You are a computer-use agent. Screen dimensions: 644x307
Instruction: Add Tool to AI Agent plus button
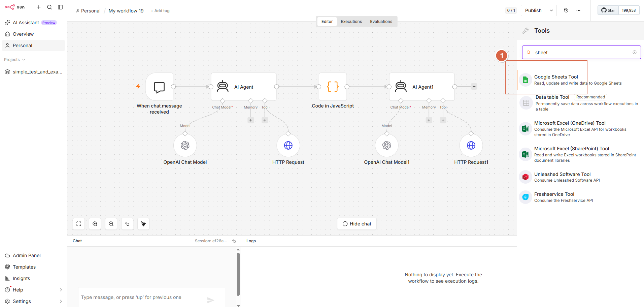pyautogui.click(x=265, y=120)
